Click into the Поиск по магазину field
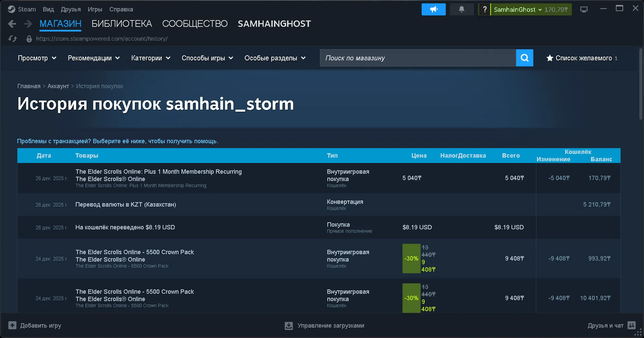Image resolution: width=644 pixels, height=338 pixels. point(418,58)
